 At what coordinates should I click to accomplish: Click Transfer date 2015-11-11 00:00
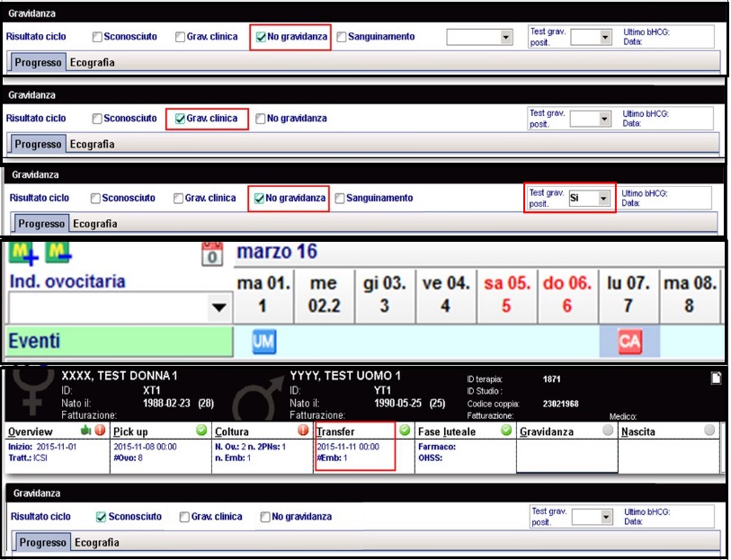tap(348, 447)
